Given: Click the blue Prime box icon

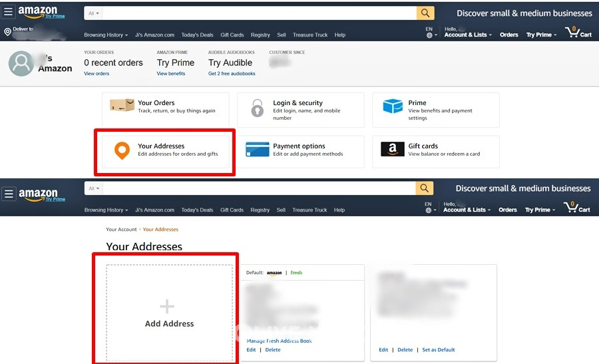Looking at the screenshot, I should pos(393,106).
